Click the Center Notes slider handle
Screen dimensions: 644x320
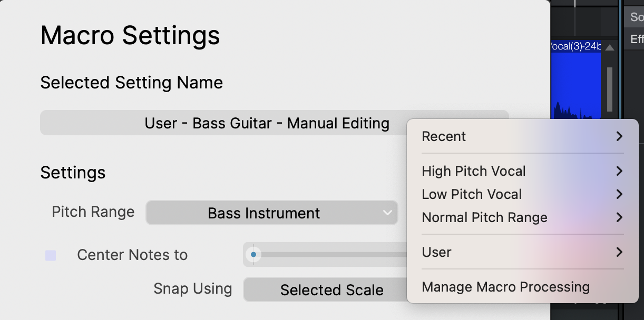pyautogui.click(x=253, y=255)
